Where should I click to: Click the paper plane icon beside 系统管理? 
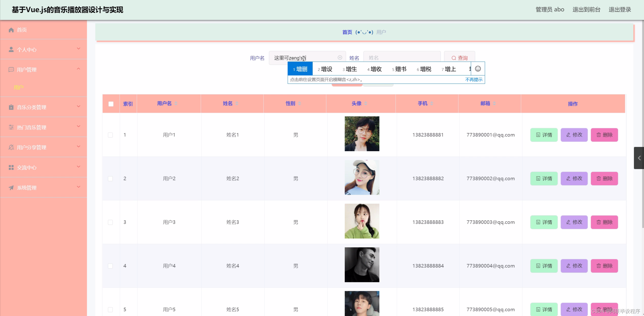point(11,188)
